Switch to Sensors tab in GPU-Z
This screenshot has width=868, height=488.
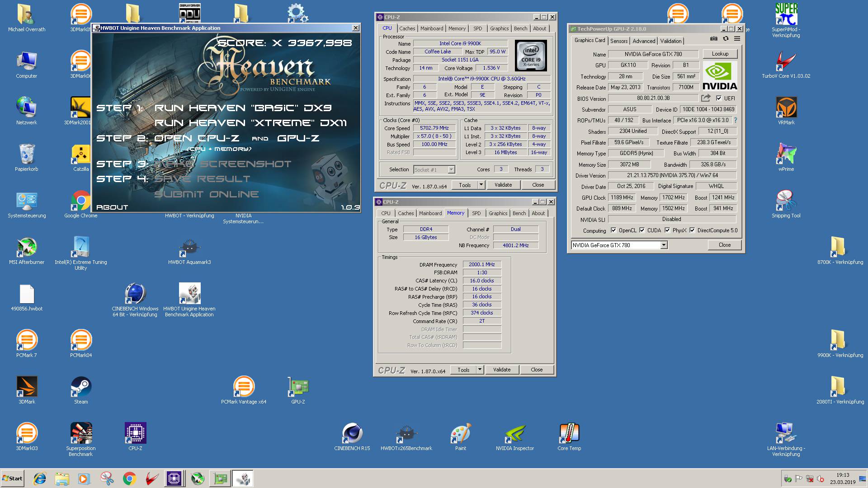point(619,41)
